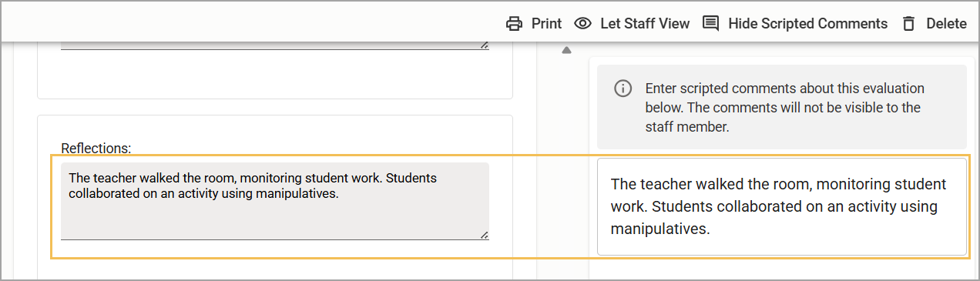980x281 pixels.
Task: Click the 'Enter scripted comments about this evaluation' notice text
Action: pyautogui.click(x=784, y=108)
